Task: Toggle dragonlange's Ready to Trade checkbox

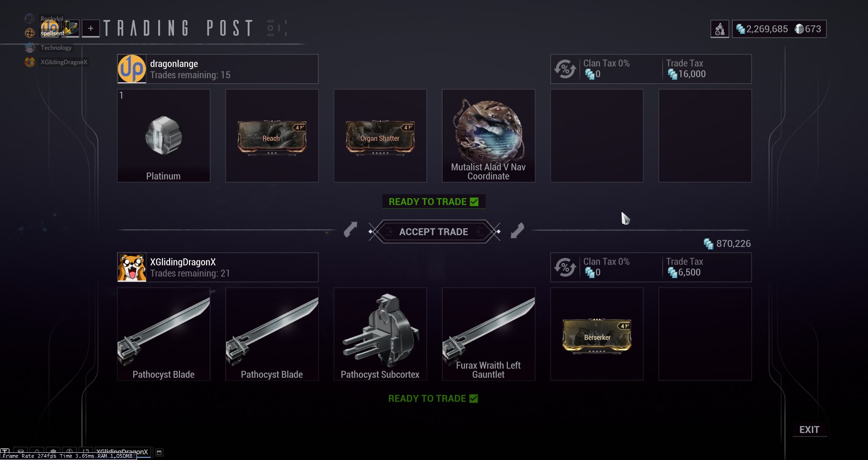Action: click(x=474, y=202)
